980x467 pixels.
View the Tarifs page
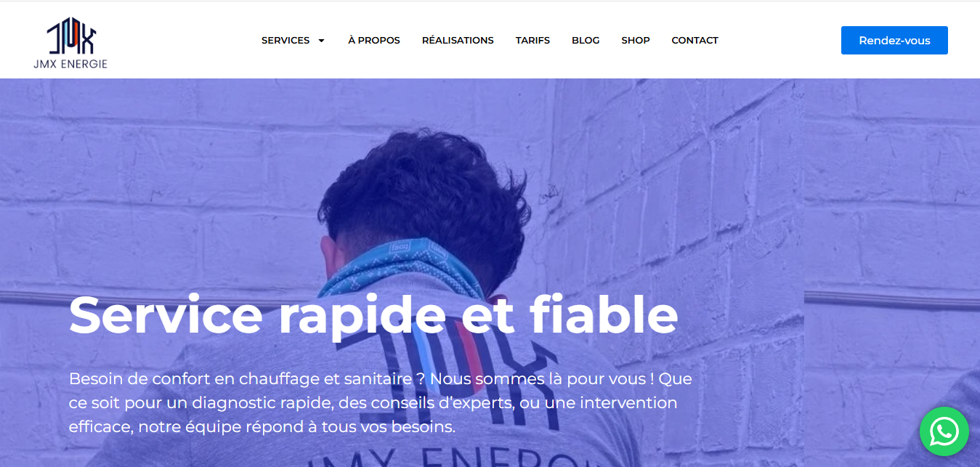532,41
